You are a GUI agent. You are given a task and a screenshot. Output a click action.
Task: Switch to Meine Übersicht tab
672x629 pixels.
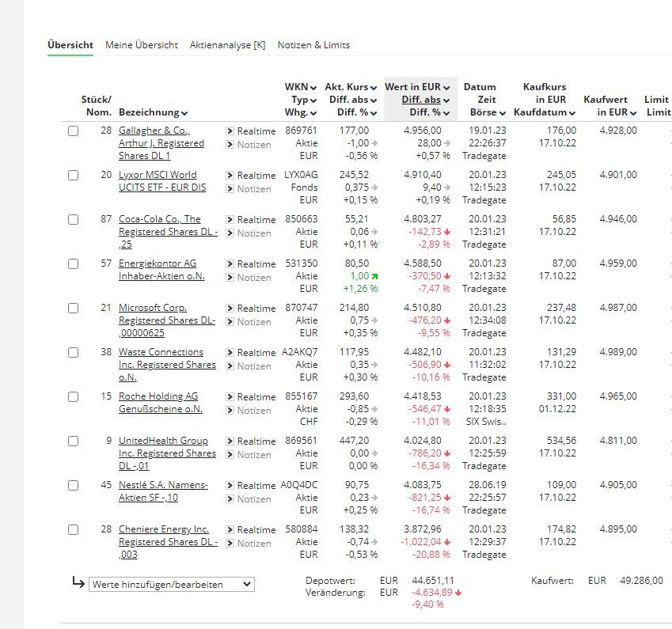tap(142, 45)
